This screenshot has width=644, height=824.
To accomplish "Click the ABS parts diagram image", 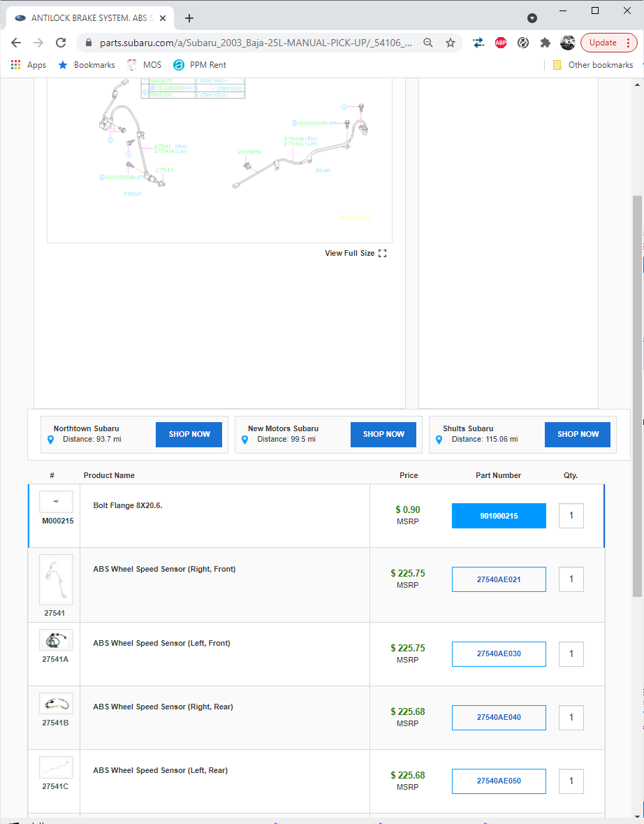I will click(x=219, y=160).
